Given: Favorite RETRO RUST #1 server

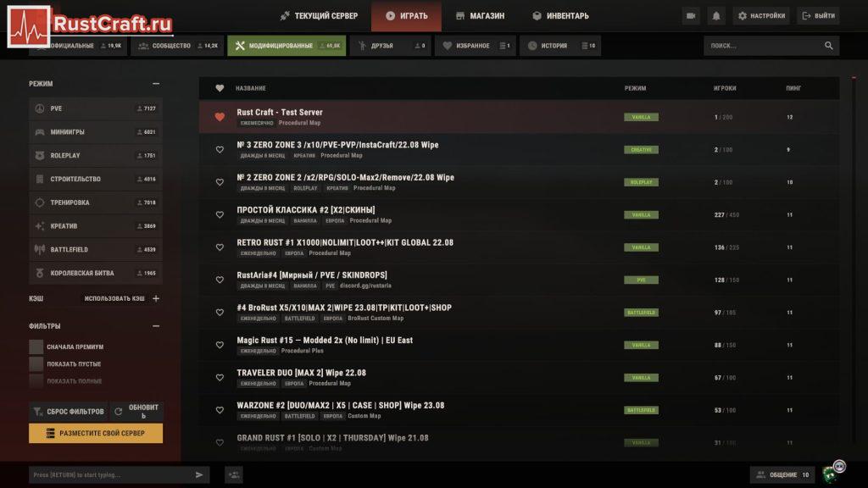Looking at the screenshot, I should click(x=220, y=247).
